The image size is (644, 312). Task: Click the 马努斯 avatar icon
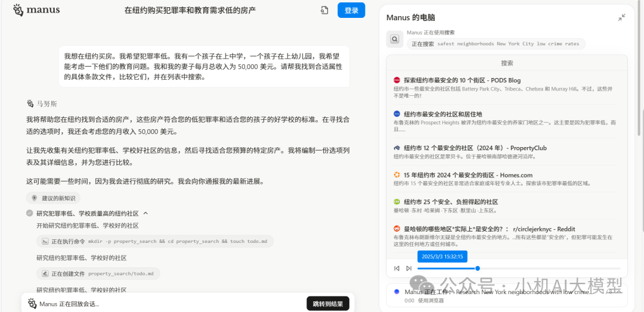tap(30, 104)
